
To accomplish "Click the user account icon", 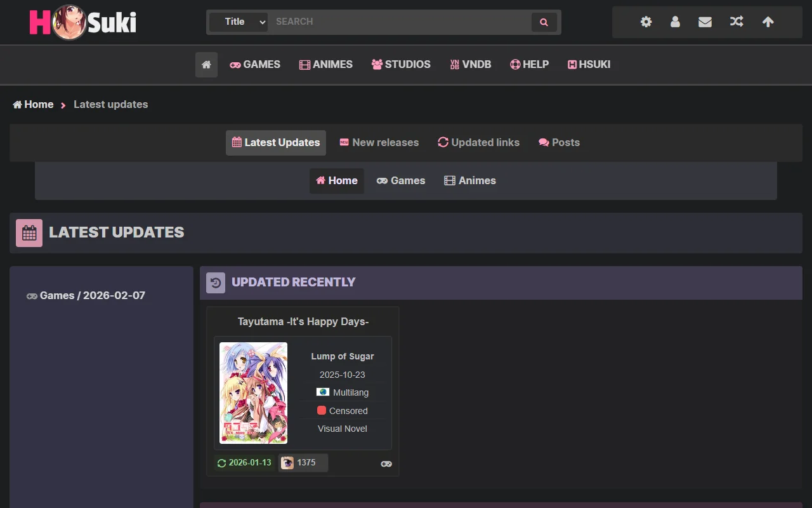I will [x=675, y=22].
